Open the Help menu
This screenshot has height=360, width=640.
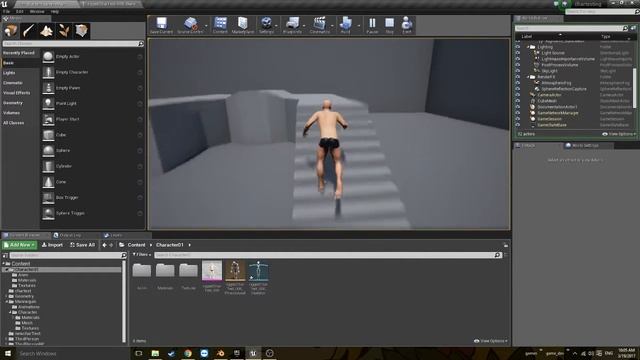(55, 11)
